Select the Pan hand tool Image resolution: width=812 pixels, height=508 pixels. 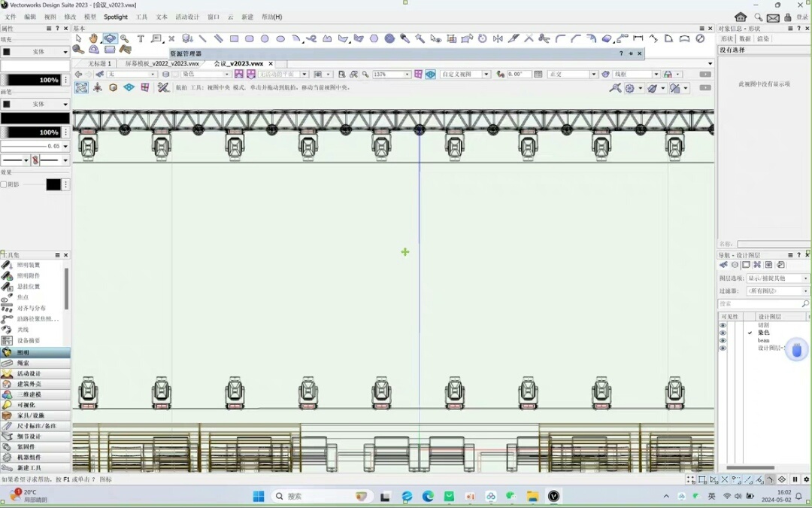pos(94,38)
